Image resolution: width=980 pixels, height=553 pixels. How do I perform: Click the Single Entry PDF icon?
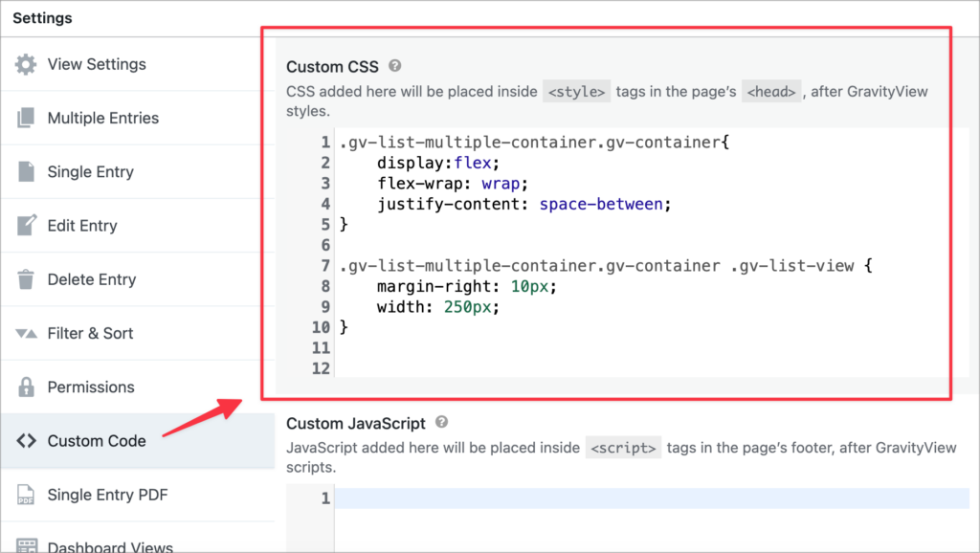tap(28, 496)
